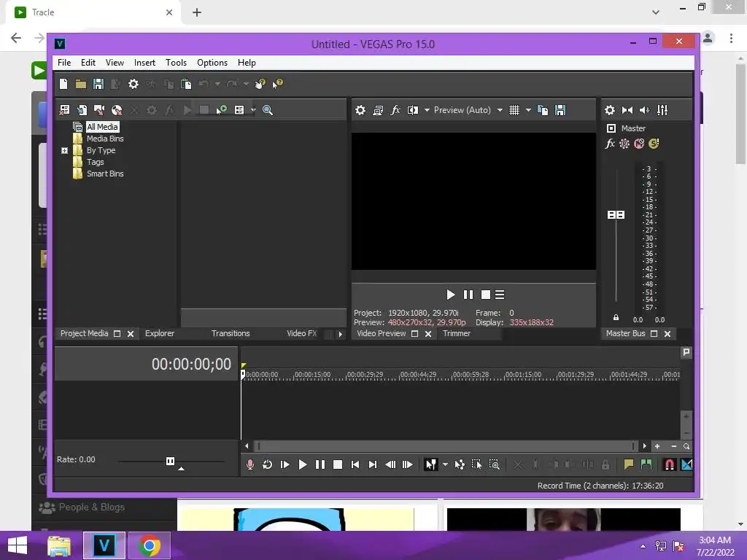Viewport: 747px width, 560px height.
Task: Open Mixing Console icon in Master Bus
Action: coord(662,110)
